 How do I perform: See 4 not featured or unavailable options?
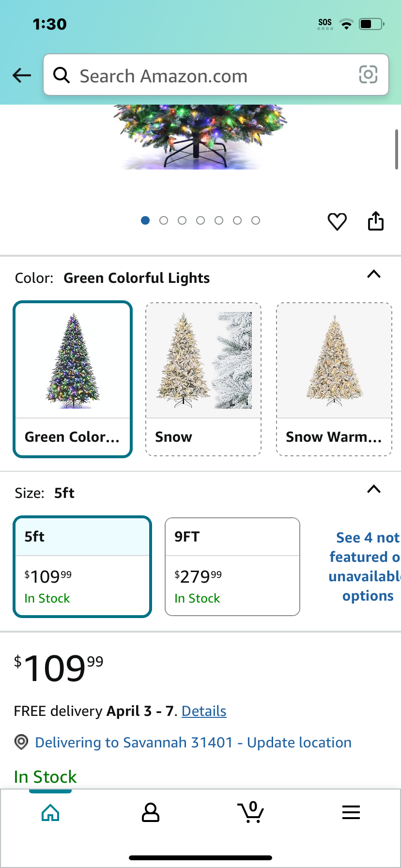[x=365, y=567]
